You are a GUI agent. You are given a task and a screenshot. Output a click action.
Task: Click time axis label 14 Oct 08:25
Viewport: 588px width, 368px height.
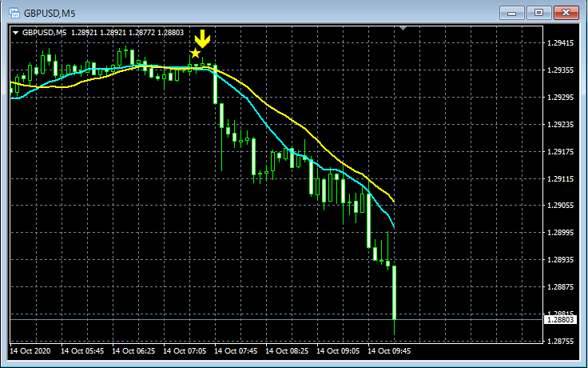pyautogui.click(x=287, y=350)
